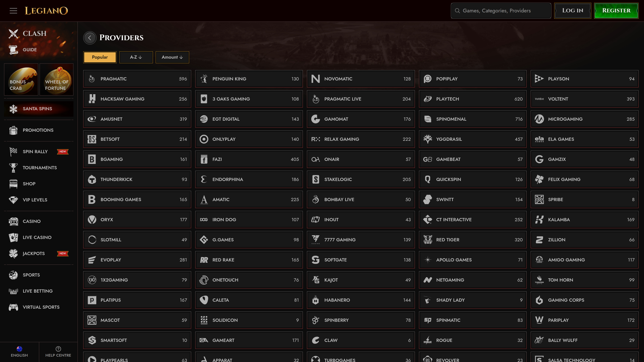Go to the Jackpots section
644x362 pixels.
click(x=34, y=253)
